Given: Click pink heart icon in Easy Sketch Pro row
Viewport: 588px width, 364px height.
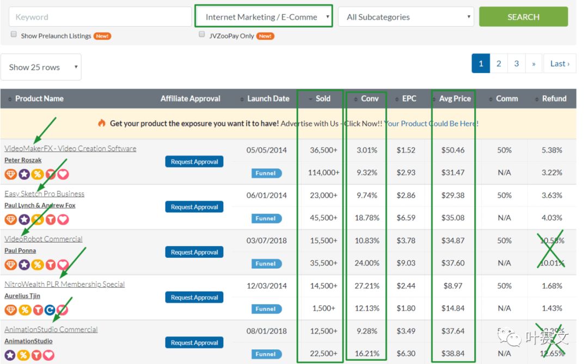Looking at the screenshot, I should click(x=63, y=219).
